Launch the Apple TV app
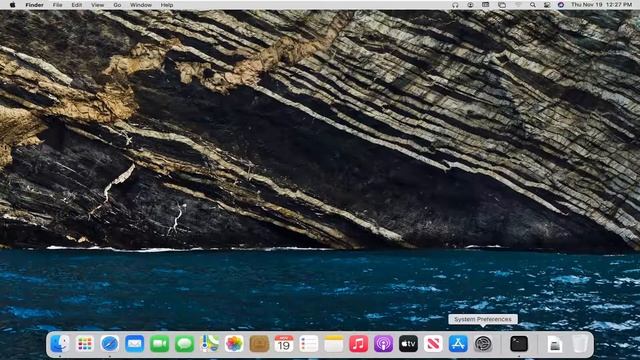The height and width of the screenshot is (360, 640). pyautogui.click(x=409, y=344)
